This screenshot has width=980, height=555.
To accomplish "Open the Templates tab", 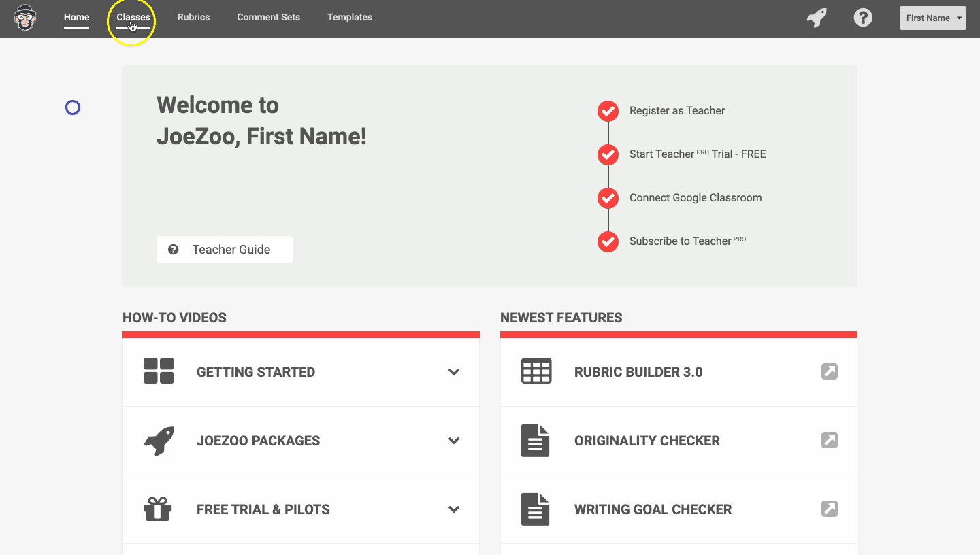I will tap(350, 17).
